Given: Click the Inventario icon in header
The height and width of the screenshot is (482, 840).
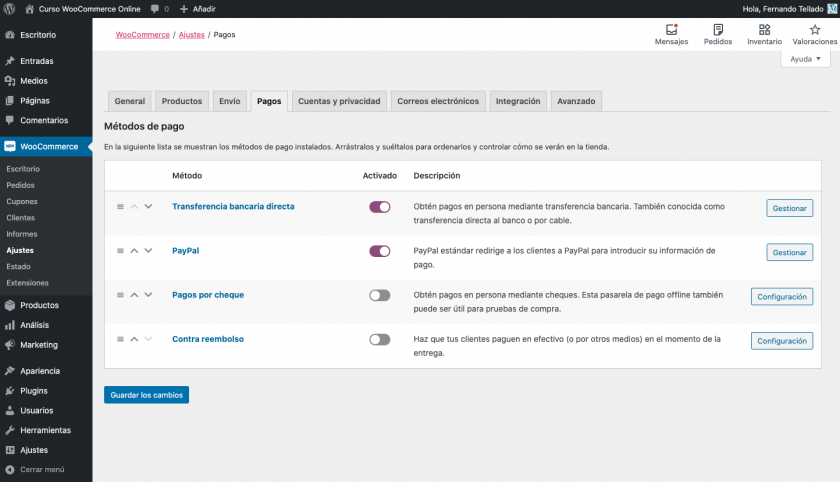Looking at the screenshot, I should click(764, 30).
